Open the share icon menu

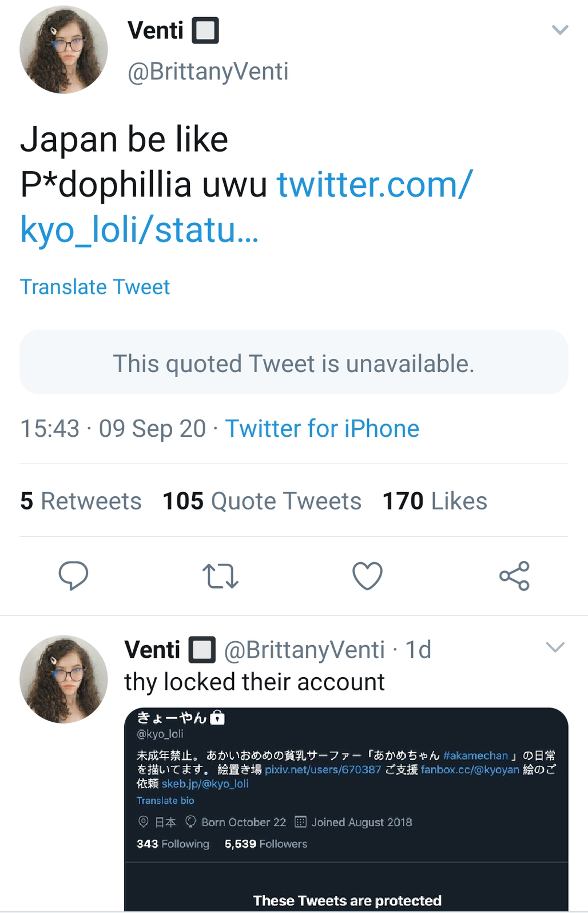[514, 576]
